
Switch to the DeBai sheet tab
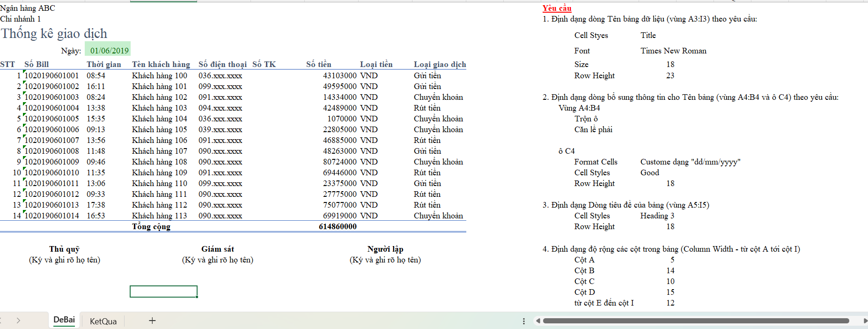[x=64, y=320]
